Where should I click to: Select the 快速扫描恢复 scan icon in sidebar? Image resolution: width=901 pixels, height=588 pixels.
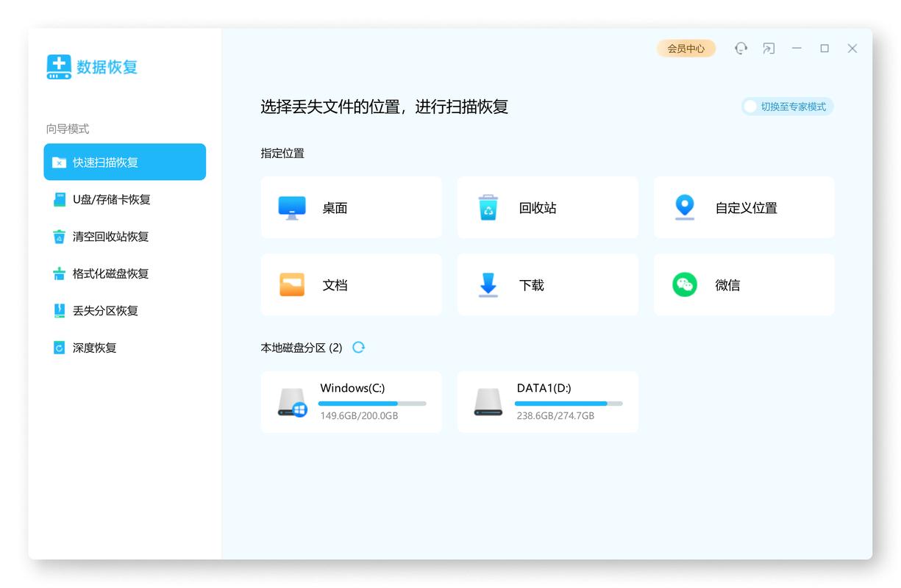pyautogui.click(x=60, y=162)
